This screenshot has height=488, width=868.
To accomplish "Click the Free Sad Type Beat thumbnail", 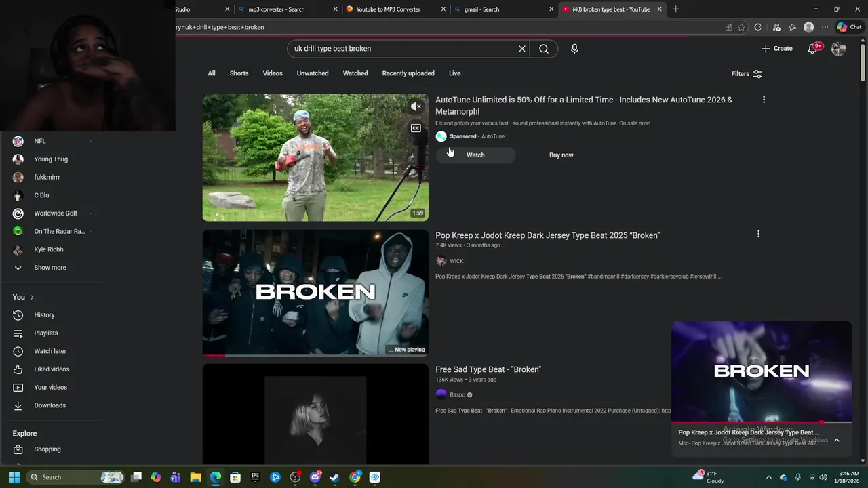I will click(315, 414).
